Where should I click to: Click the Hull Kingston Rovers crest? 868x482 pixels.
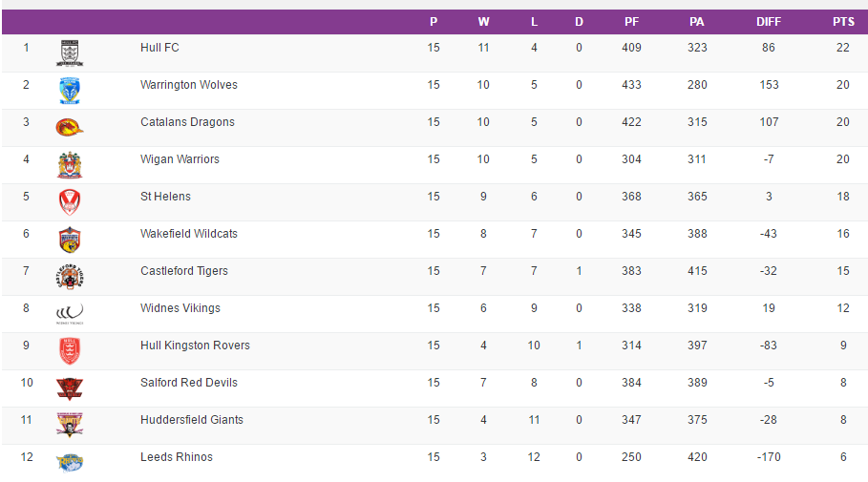pyautogui.click(x=70, y=350)
